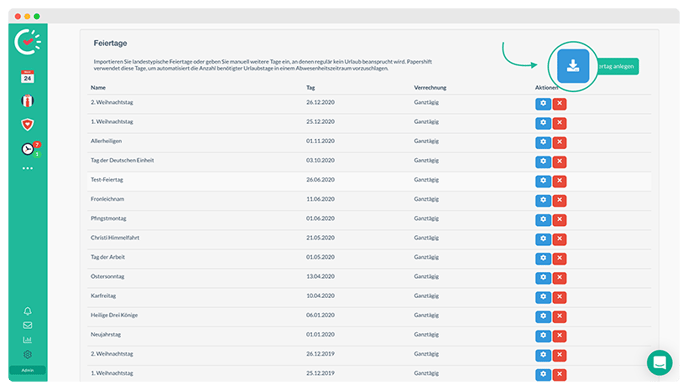Click the Papershift logo in sidebar
The image size is (688, 390).
click(x=27, y=42)
